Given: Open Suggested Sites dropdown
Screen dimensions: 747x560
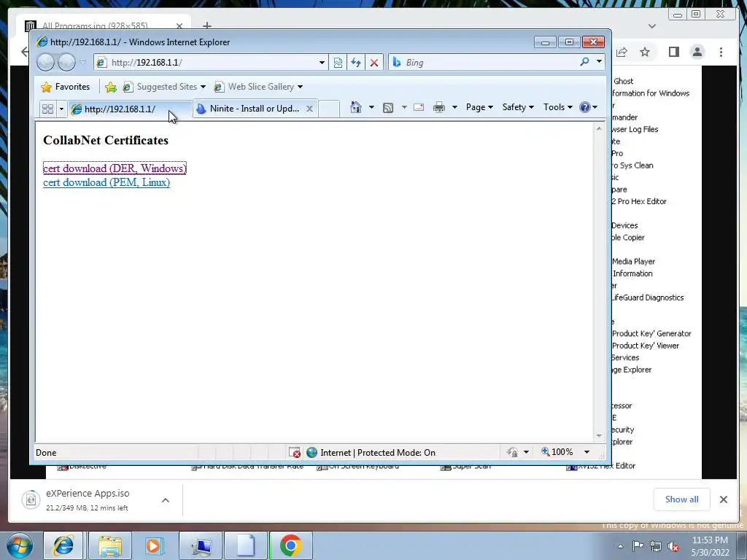Looking at the screenshot, I should (164, 87).
